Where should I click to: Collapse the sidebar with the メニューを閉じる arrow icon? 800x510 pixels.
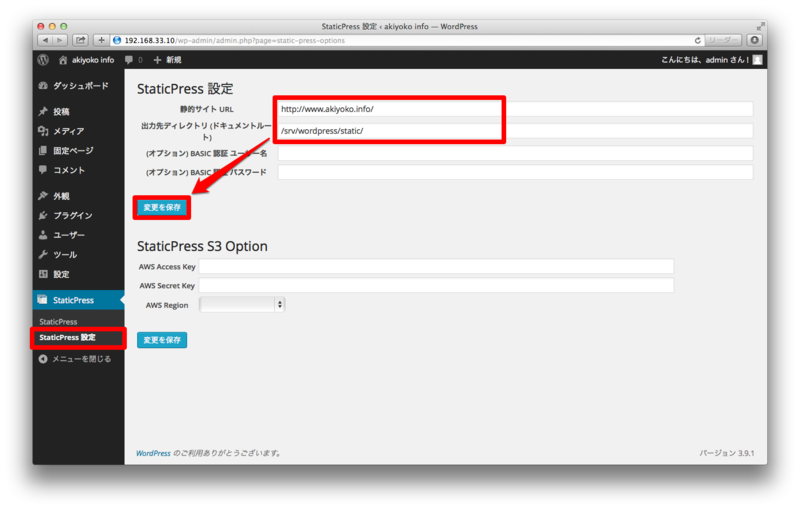pyautogui.click(x=43, y=359)
